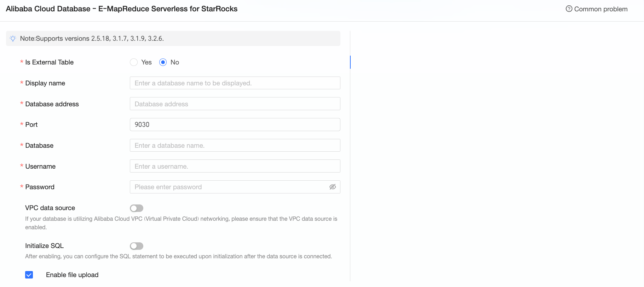
Task: Click the Database name input field
Action: tap(235, 145)
